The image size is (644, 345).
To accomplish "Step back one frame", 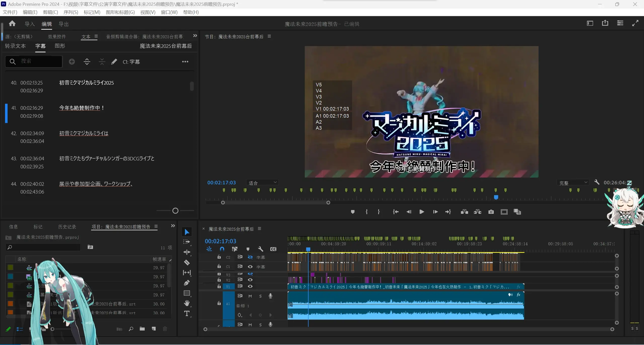I will (409, 212).
